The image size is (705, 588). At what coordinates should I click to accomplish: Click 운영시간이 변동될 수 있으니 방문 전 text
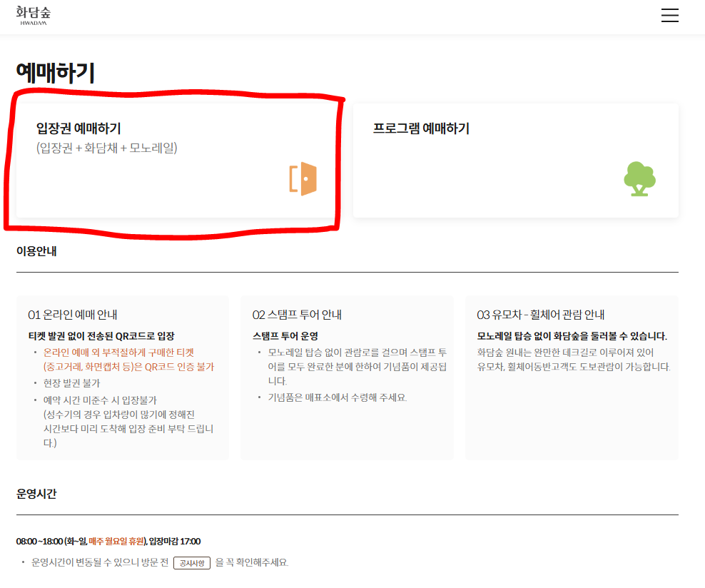[100, 562]
